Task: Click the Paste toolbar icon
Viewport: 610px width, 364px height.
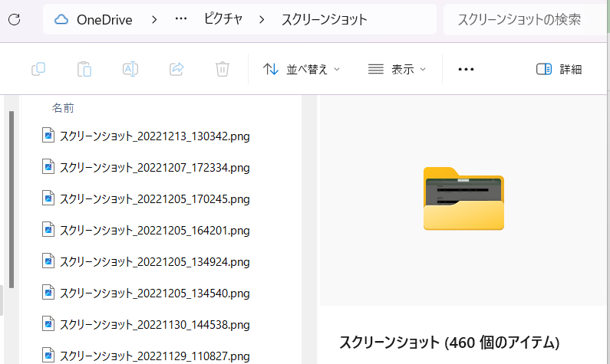Action: click(84, 69)
